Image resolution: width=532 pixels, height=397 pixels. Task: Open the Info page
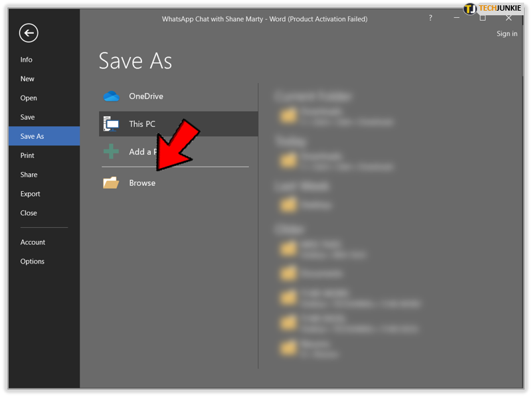tap(26, 60)
